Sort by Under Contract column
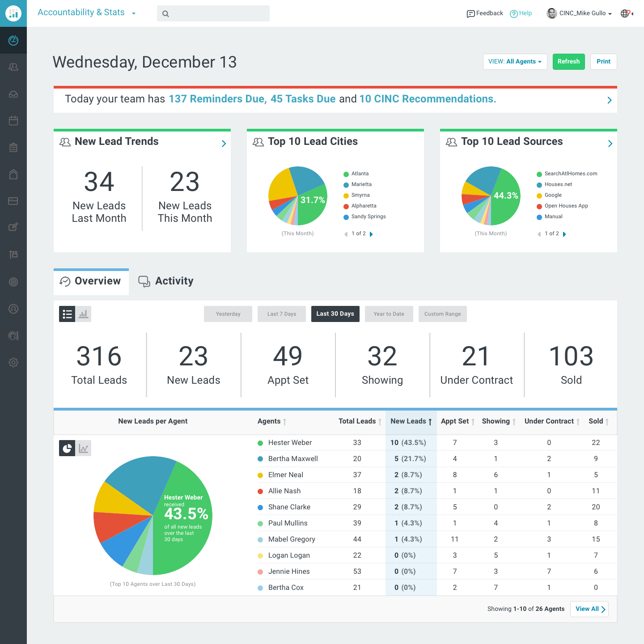The width and height of the screenshot is (644, 644). 552,421
